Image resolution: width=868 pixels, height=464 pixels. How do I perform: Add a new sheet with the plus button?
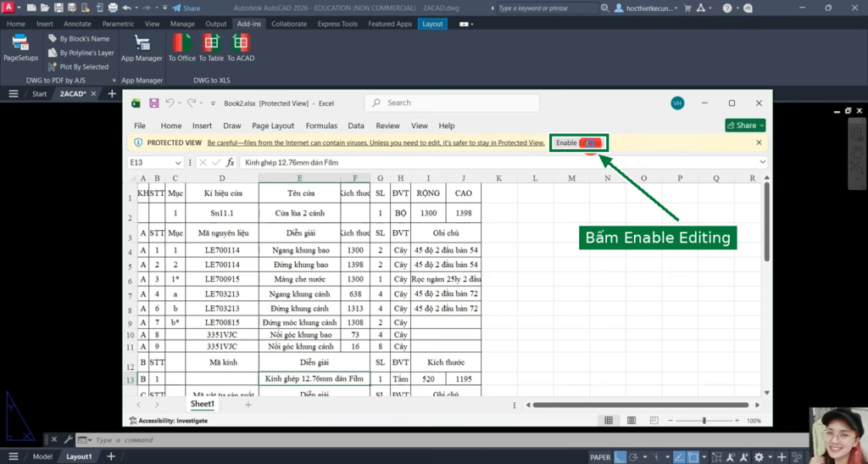248,405
